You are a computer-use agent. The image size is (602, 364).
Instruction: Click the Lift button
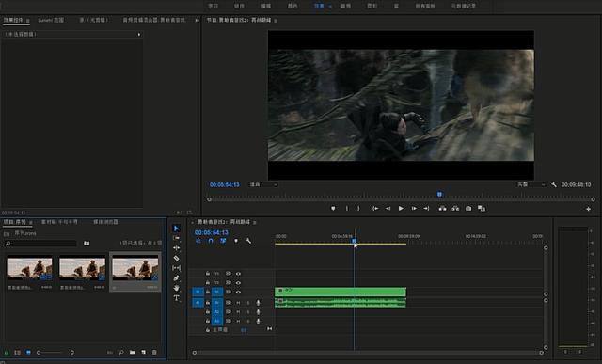click(x=442, y=209)
